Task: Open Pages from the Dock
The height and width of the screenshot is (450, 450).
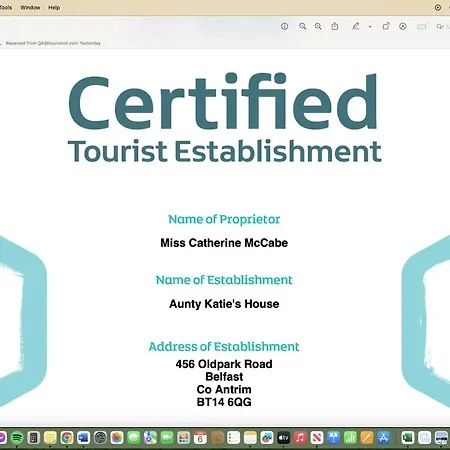Action: pos(367,437)
